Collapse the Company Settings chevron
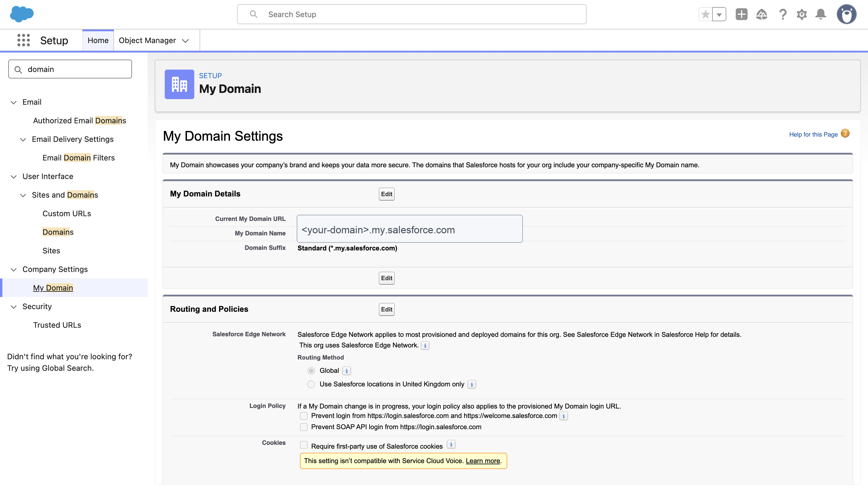This screenshot has width=868, height=492. coord(14,270)
